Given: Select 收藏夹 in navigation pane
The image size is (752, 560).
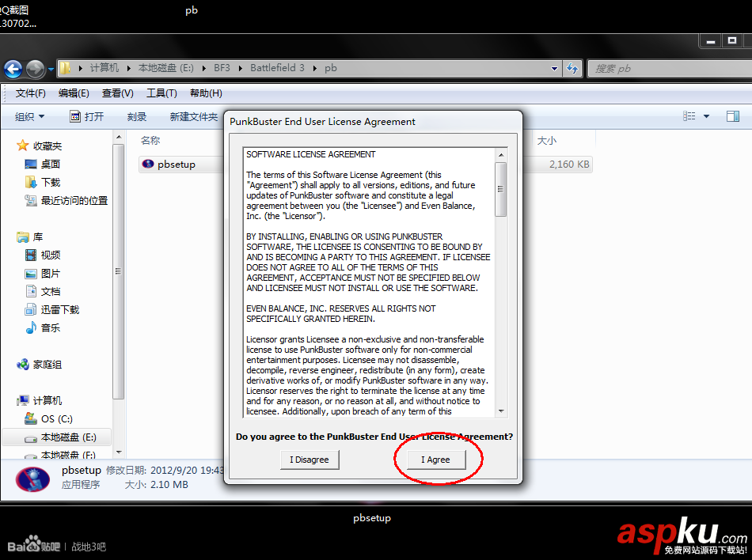Looking at the screenshot, I should click(x=47, y=146).
